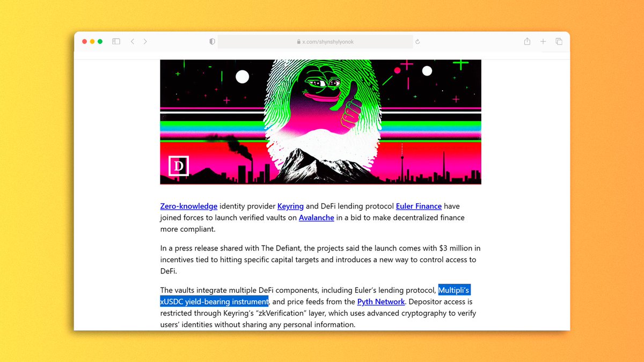Click the highlighted 'xUSDC yield-bearing instrument' text
This screenshot has width=644, height=362.
point(215,301)
